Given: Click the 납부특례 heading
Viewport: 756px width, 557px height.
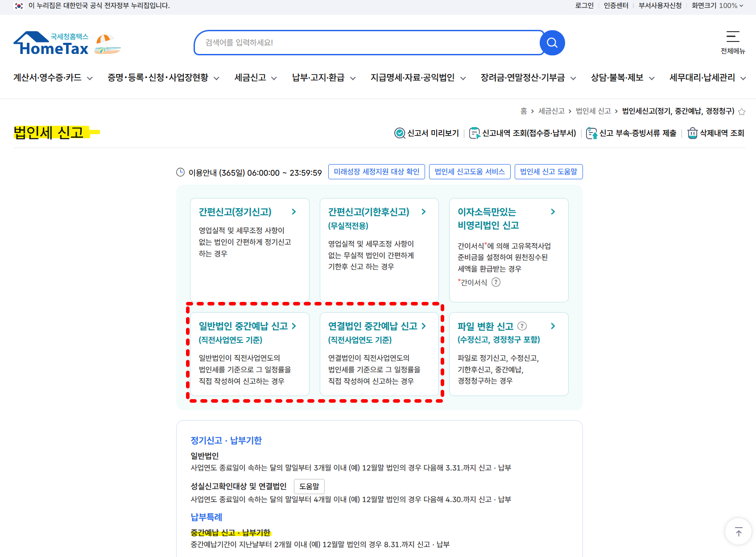Looking at the screenshot, I should (207, 517).
